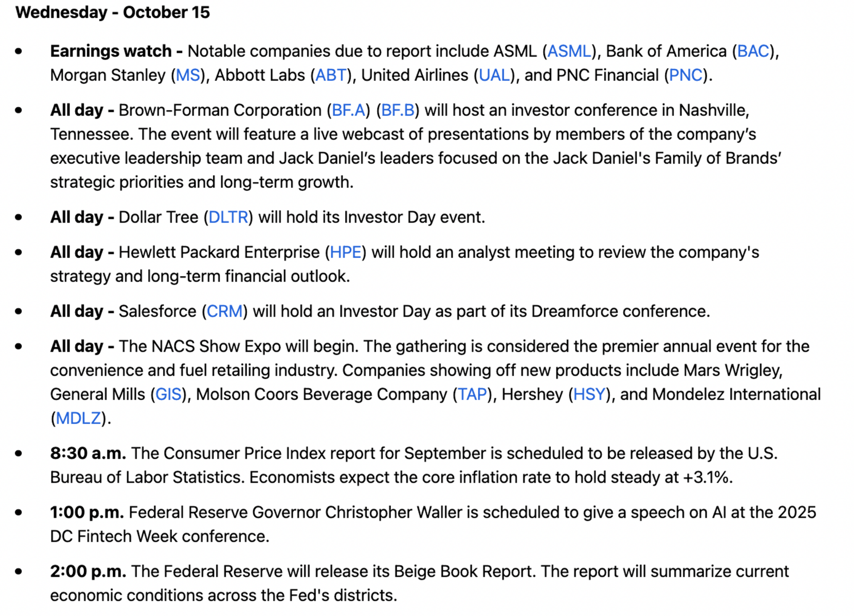Click the Wednesday - October 15 heading
The width and height of the screenshot is (855, 616).
pos(112,12)
